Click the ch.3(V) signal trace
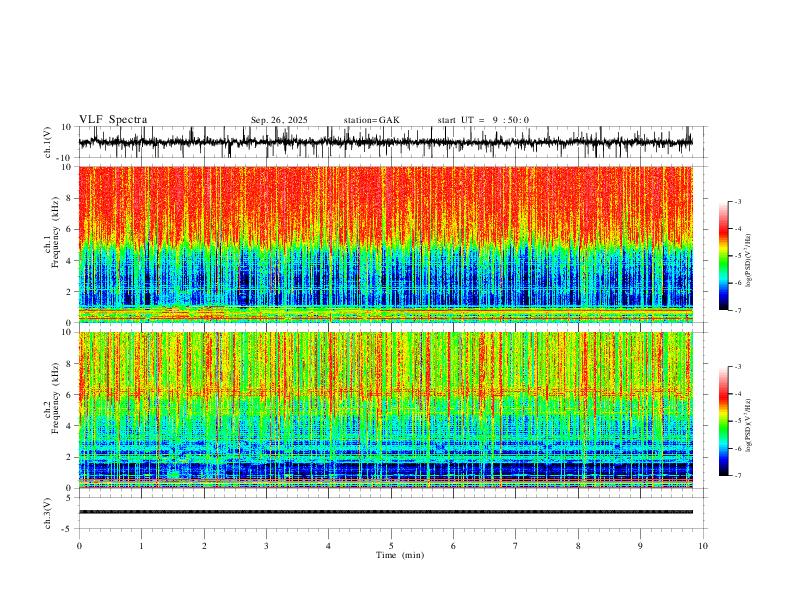792x612 pixels. tap(386, 512)
